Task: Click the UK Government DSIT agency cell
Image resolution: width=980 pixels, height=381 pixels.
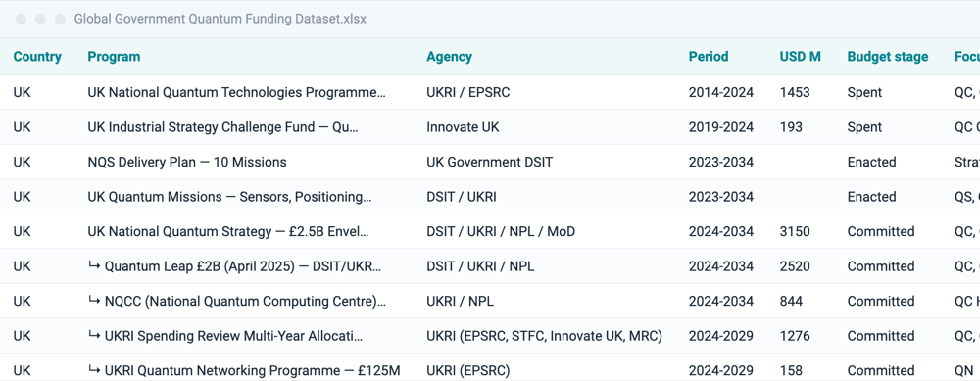Action: tap(490, 163)
